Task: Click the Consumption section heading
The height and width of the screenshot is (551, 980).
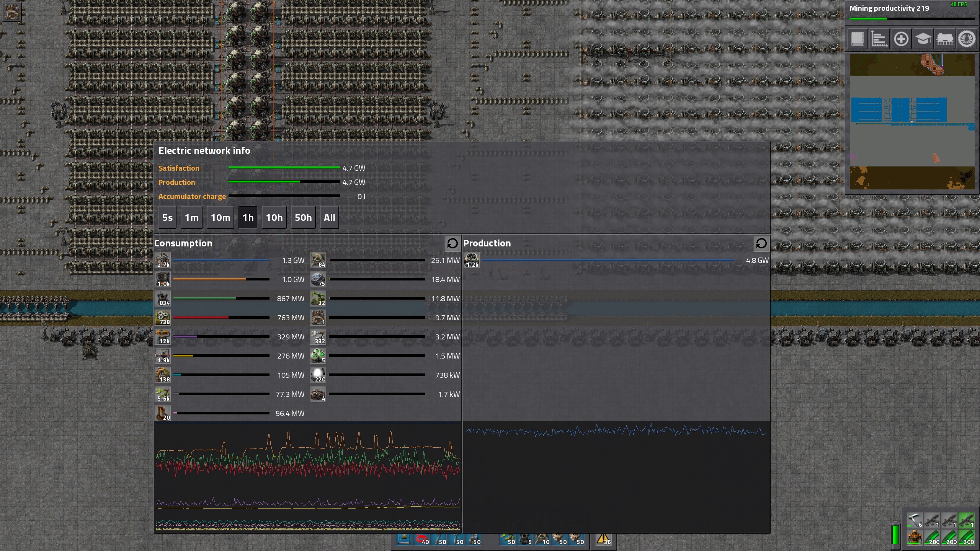Action: 183,243
